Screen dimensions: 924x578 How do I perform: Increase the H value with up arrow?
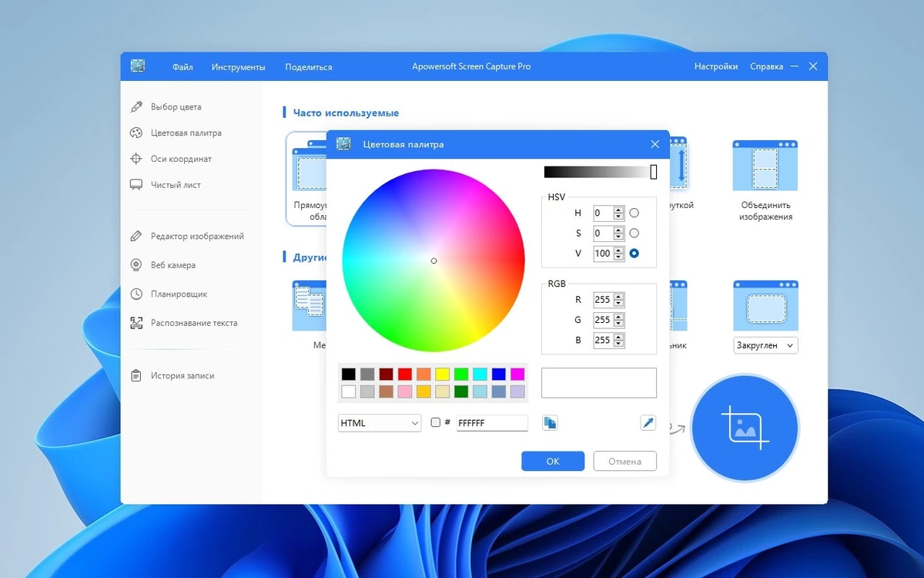(619, 210)
